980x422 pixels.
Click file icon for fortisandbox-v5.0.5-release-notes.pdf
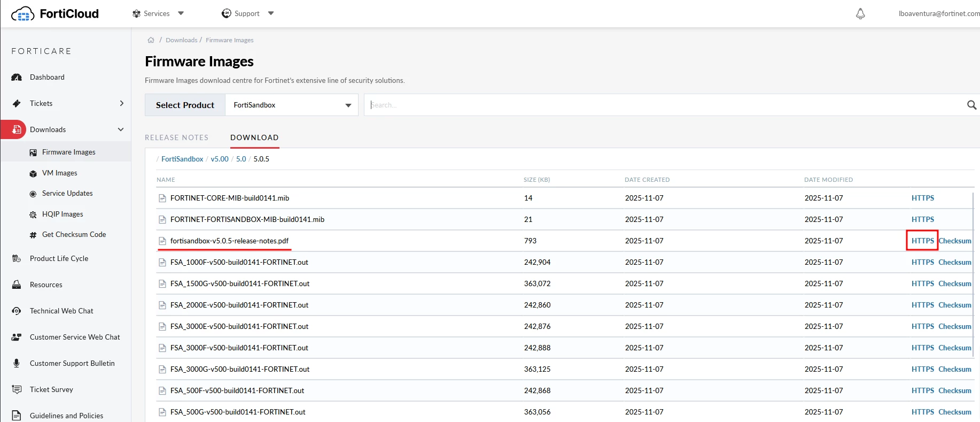162,241
